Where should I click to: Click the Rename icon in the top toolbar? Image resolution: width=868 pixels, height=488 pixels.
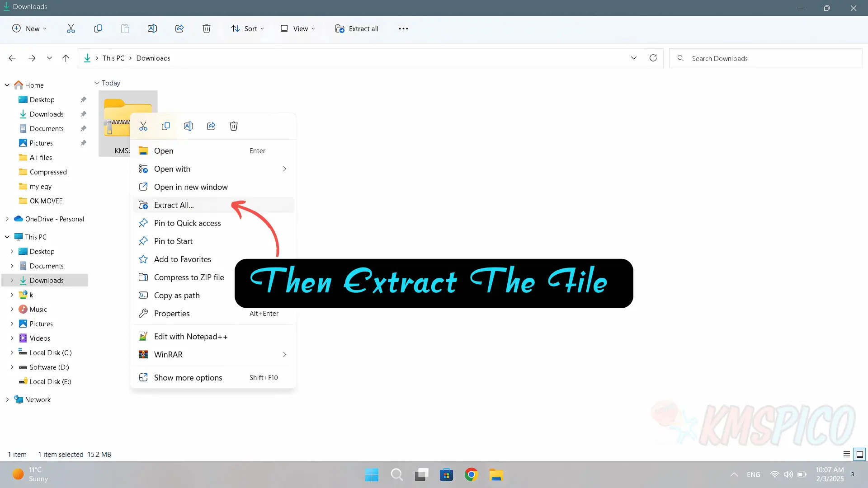152,28
